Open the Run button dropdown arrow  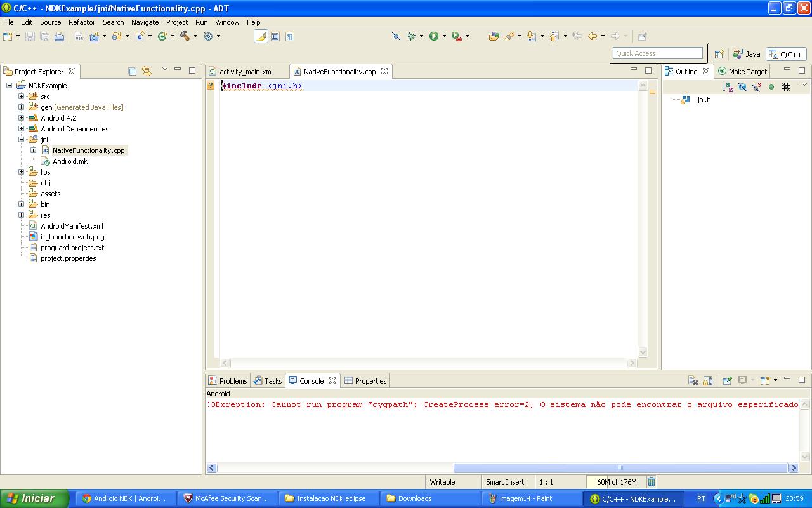point(444,36)
